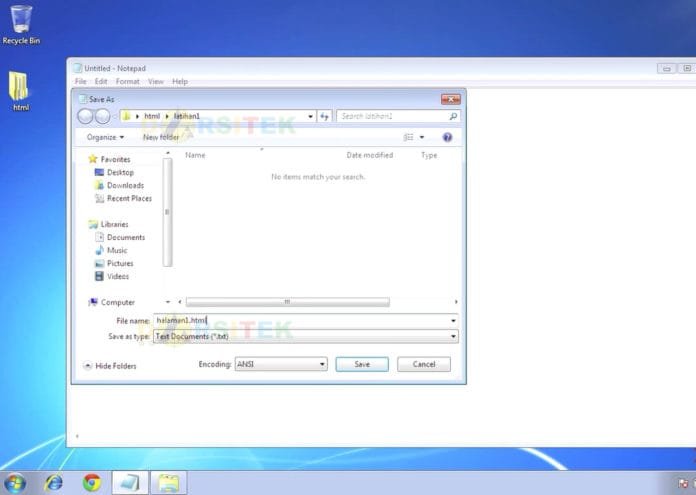Expand the arrow before html in the path
Image resolution: width=696 pixels, height=495 pixels.
[x=137, y=116]
